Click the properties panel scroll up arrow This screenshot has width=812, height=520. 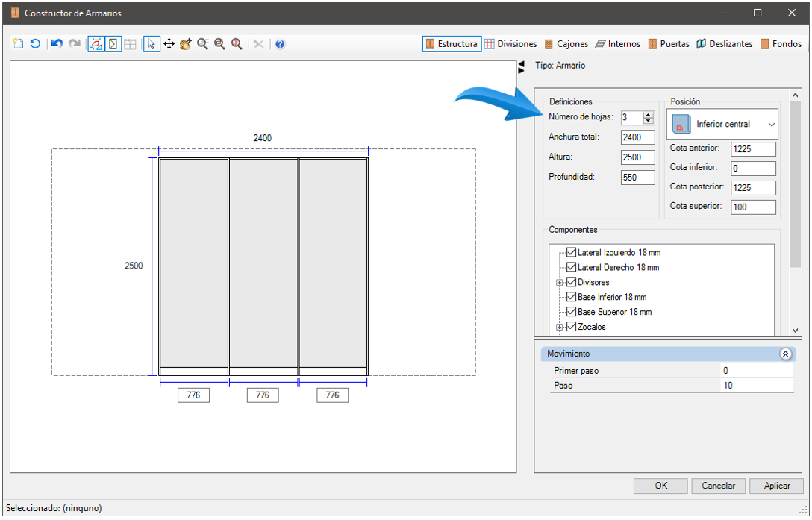(796, 95)
